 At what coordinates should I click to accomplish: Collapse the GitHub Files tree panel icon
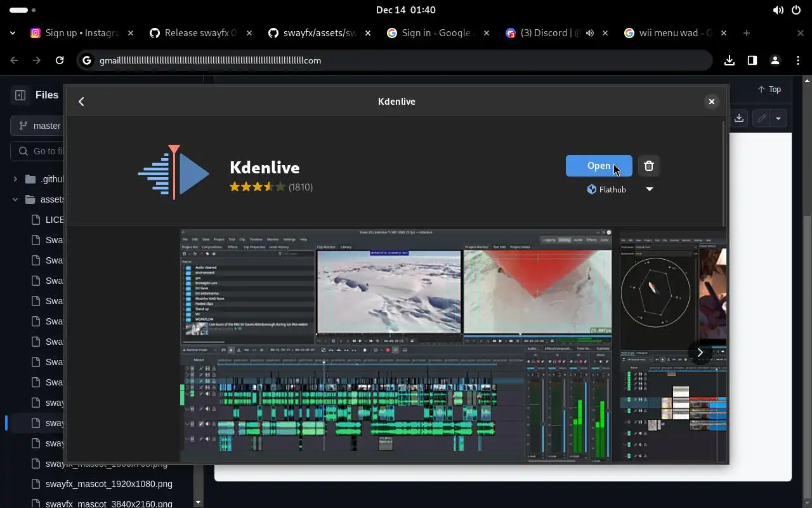(20, 95)
